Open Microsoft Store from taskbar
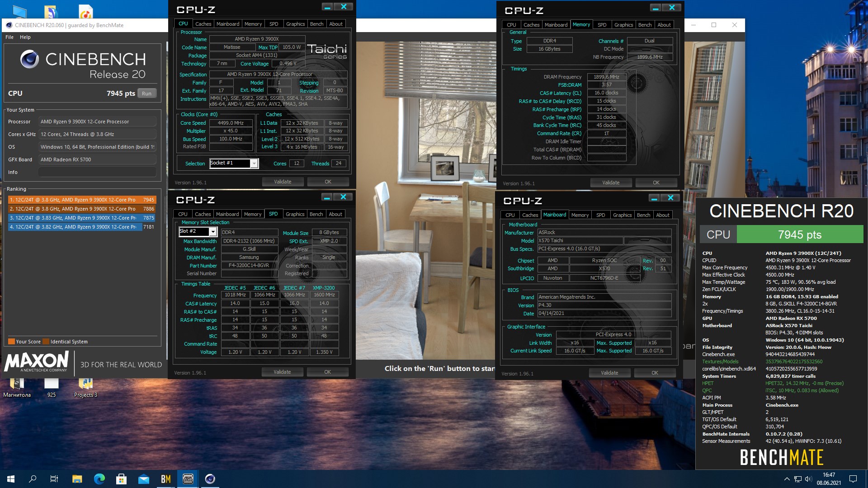This screenshot has width=868, height=488. coord(121,479)
